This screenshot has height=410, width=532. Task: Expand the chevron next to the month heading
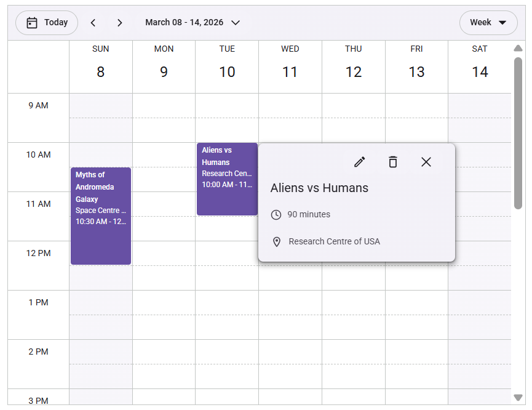click(235, 23)
